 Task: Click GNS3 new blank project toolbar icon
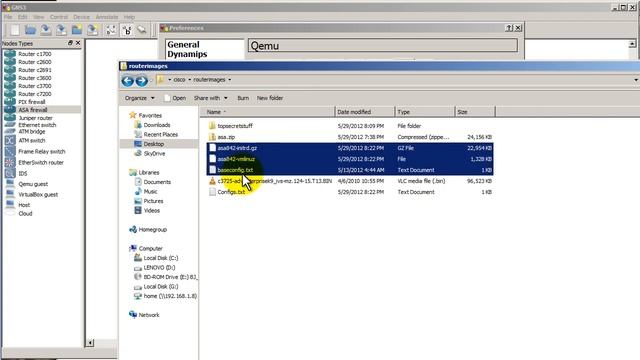(x=15, y=30)
